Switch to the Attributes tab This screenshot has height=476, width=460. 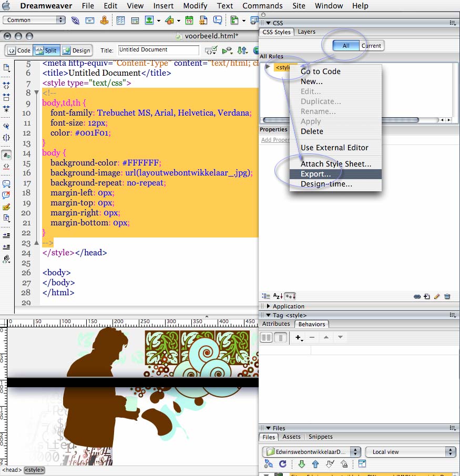(276, 324)
